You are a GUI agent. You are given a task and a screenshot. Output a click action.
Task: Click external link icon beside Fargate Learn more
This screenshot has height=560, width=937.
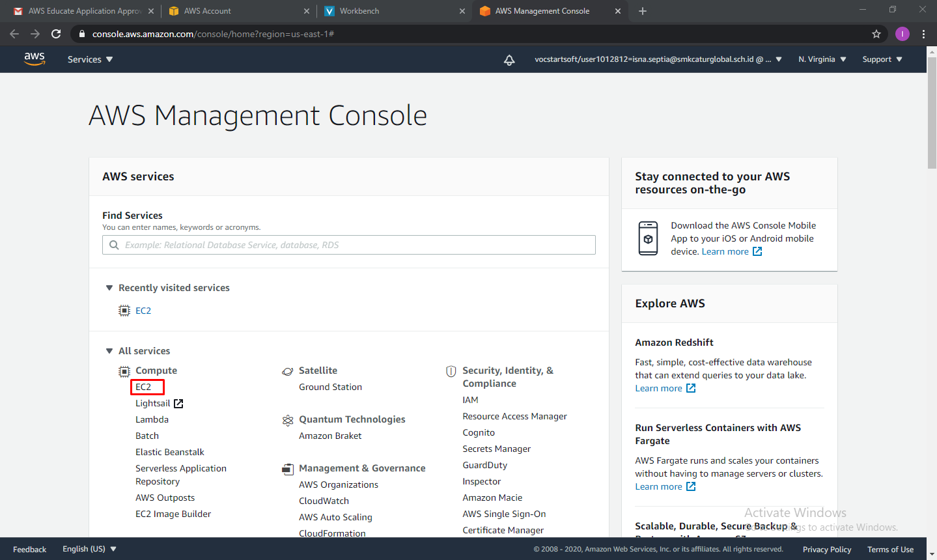[x=691, y=486]
